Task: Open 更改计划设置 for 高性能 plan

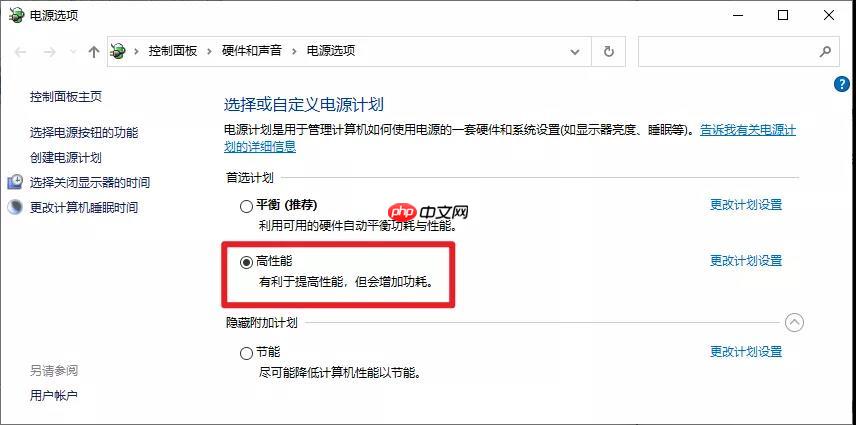Action: point(746,261)
